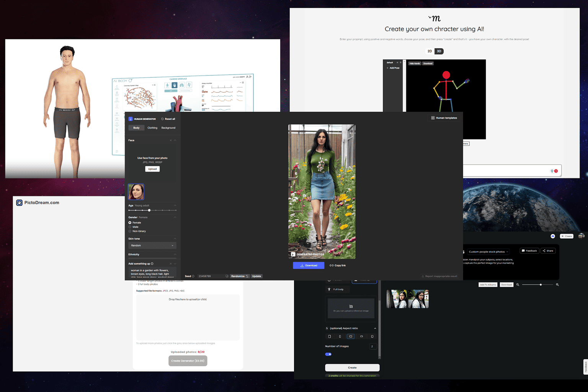Switch to the 3D pose mode

[439, 51]
